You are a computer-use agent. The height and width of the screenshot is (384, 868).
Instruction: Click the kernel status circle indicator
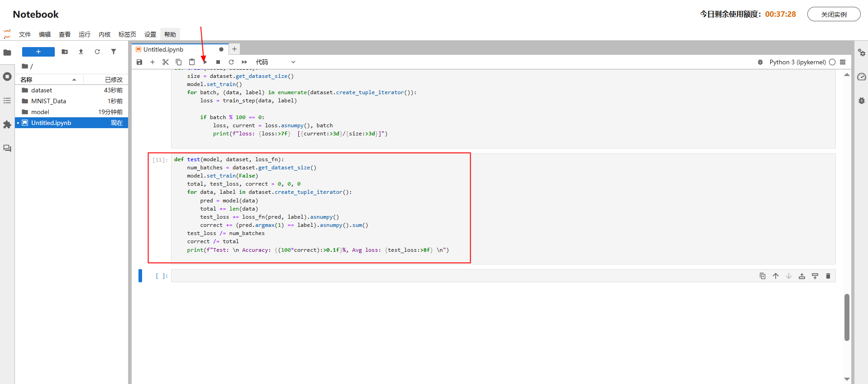[832, 62]
